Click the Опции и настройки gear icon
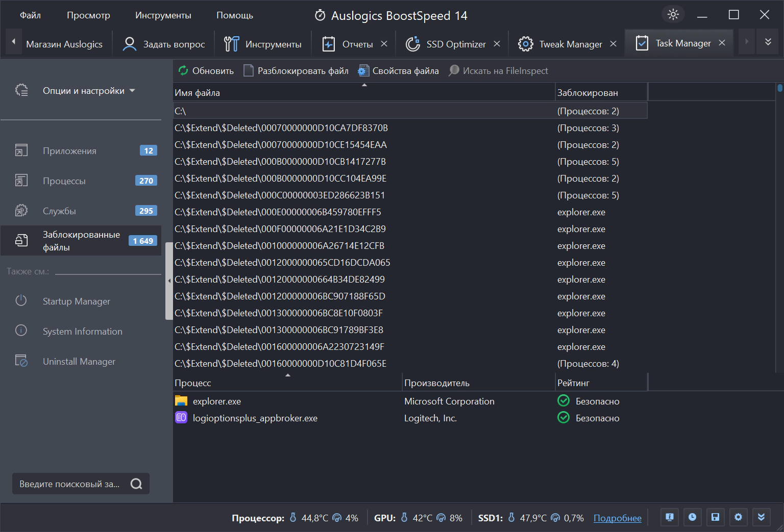Viewport: 784px width, 532px height. pos(21,90)
